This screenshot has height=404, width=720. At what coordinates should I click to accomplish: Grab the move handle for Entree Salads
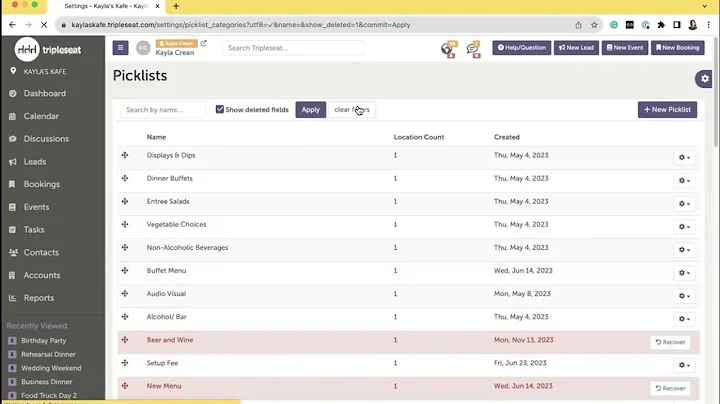[x=125, y=201]
